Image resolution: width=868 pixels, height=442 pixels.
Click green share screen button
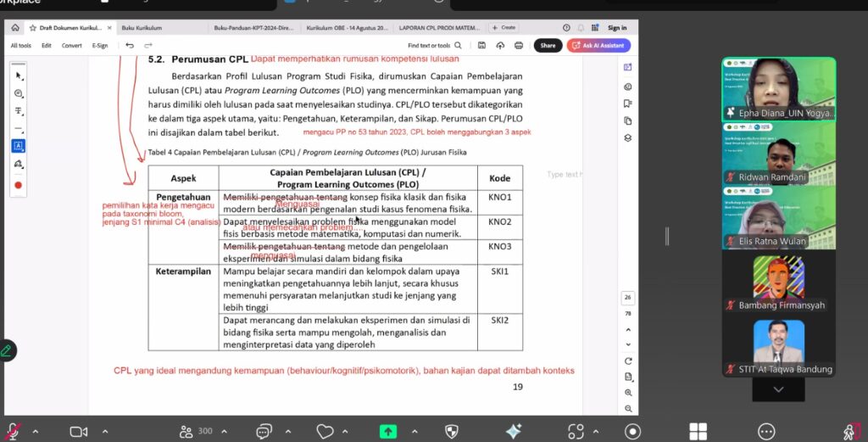(388, 431)
